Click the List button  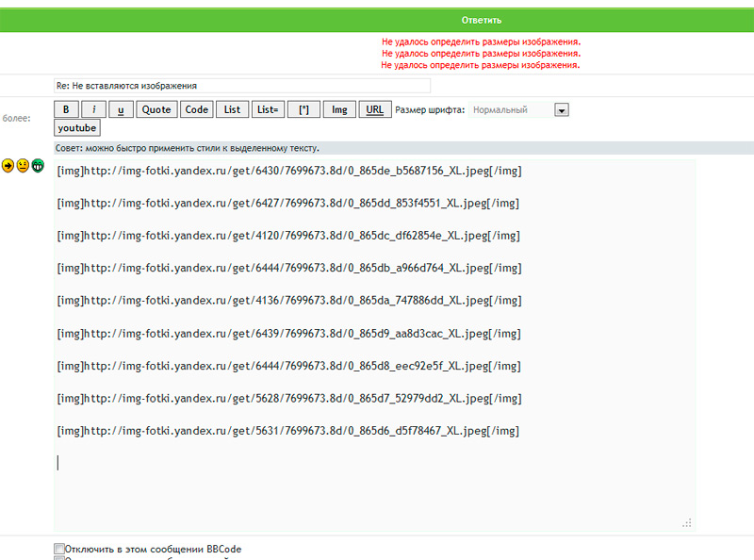click(x=232, y=109)
